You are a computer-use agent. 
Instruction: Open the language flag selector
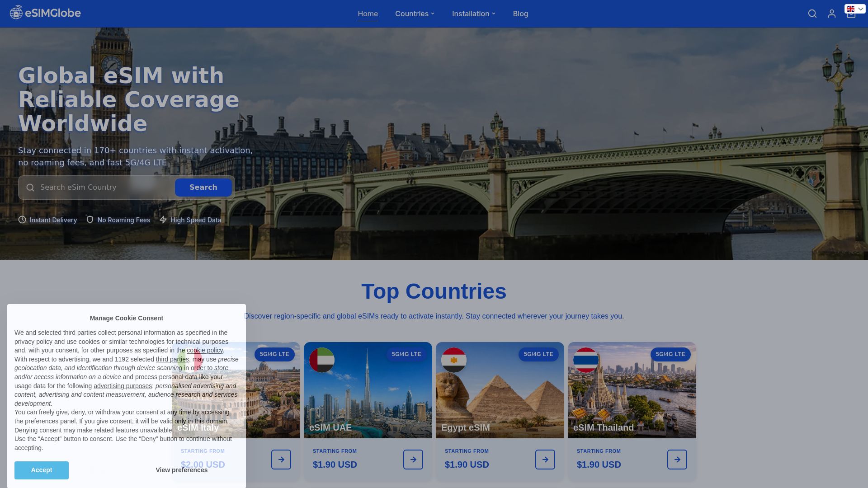[855, 9]
